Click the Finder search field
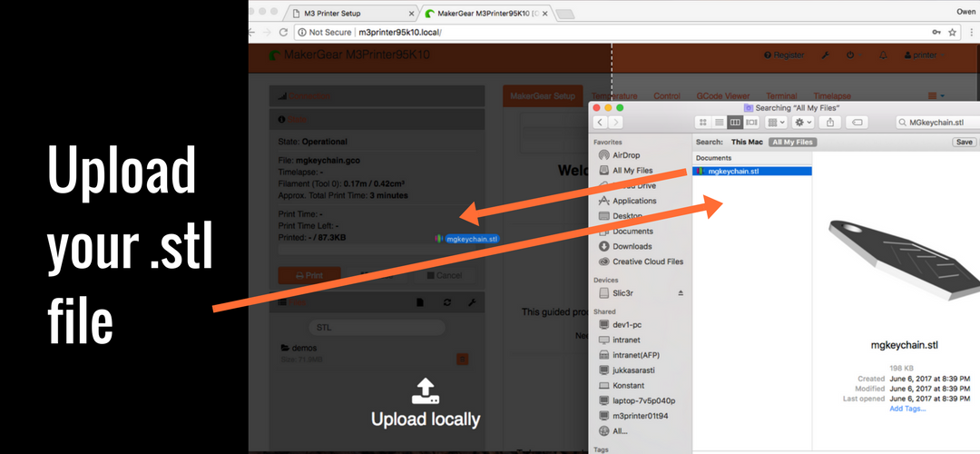Image resolution: width=980 pixels, height=454 pixels. (933, 122)
